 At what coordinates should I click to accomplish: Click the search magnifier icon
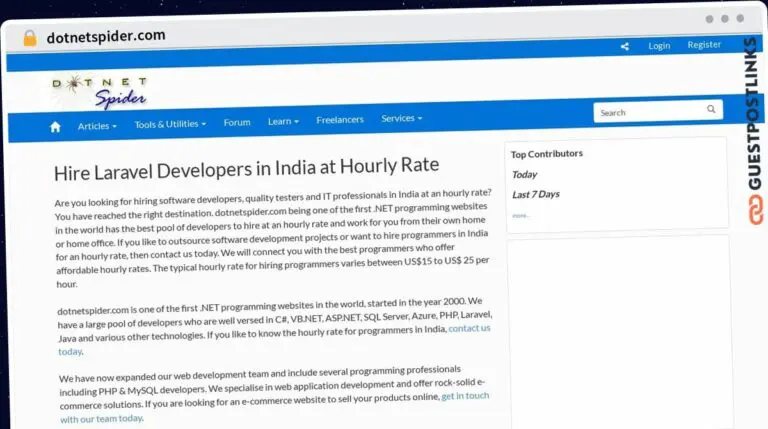point(711,109)
